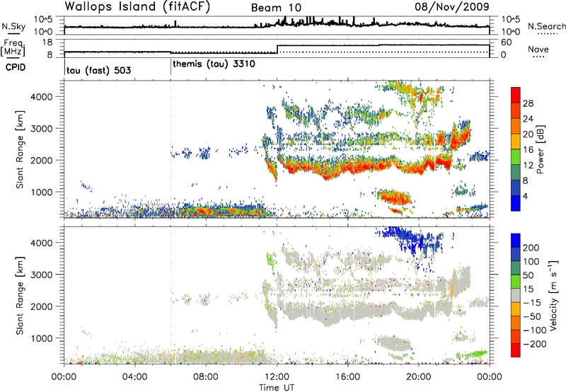Click the 20 label on Power colorbar
The height and width of the screenshot is (392, 566).
tap(528, 134)
